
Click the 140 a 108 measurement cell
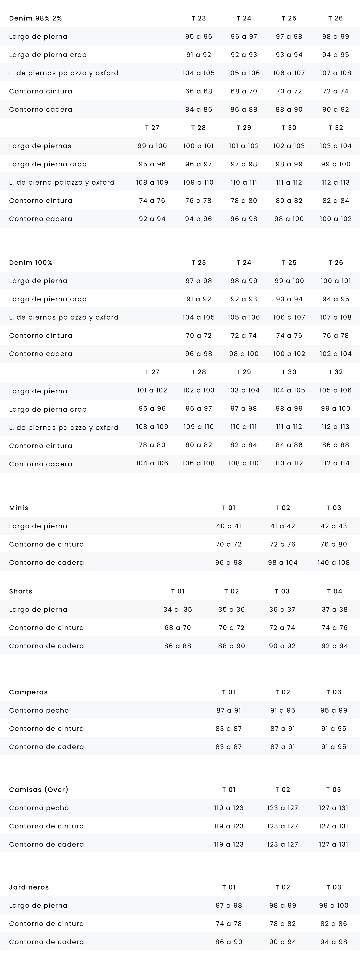tap(333, 563)
